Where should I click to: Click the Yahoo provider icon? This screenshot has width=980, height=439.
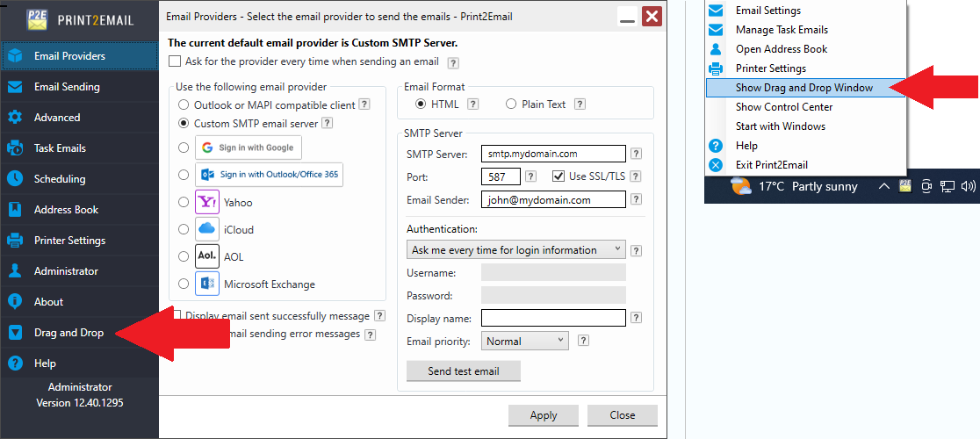pyautogui.click(x=207, y=202)
